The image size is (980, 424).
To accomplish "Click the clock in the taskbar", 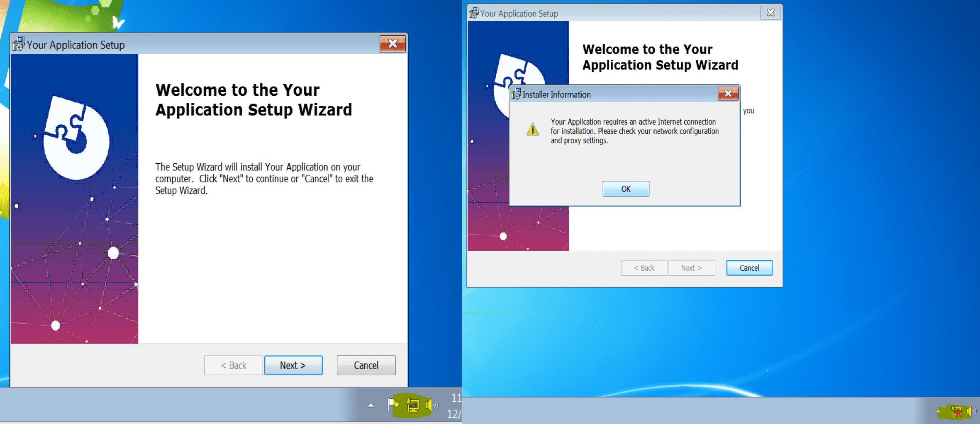I will pos(455,405).
